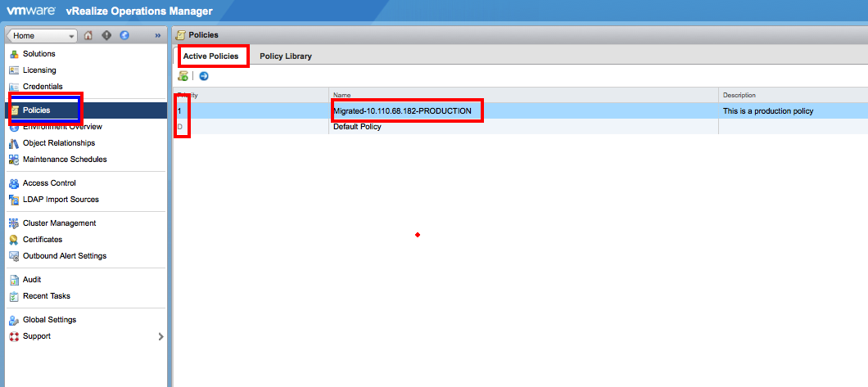Expand the Support submenu arrow
The width and height of the screenshot is (868, 387).
tap(160, 336)
